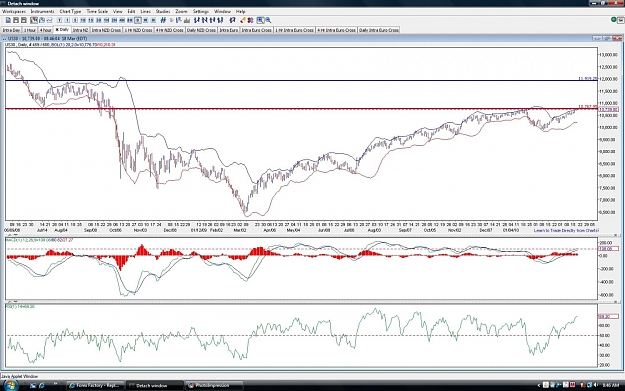Viewport: 625px width, 391px height.
Task: Switch to the 4 hour tab
Action: [45, 30]
